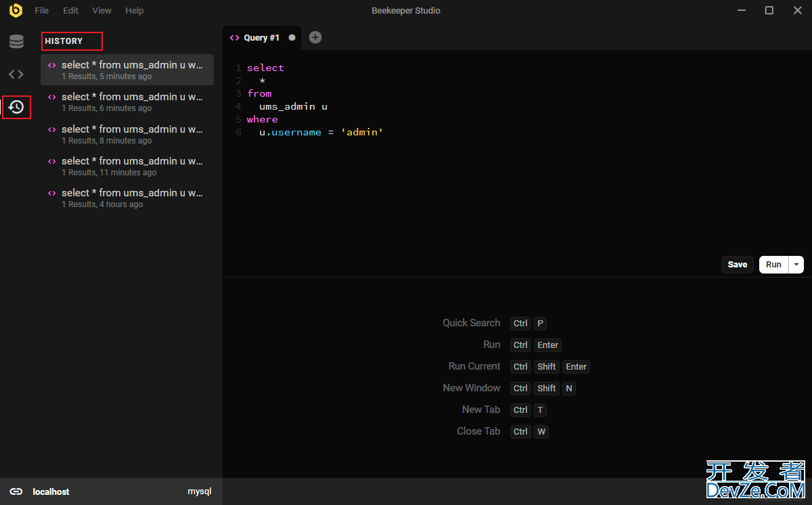Click the 'admin' string in the query
The width and height of the screenshot is (812, 505).
[362, 132]
